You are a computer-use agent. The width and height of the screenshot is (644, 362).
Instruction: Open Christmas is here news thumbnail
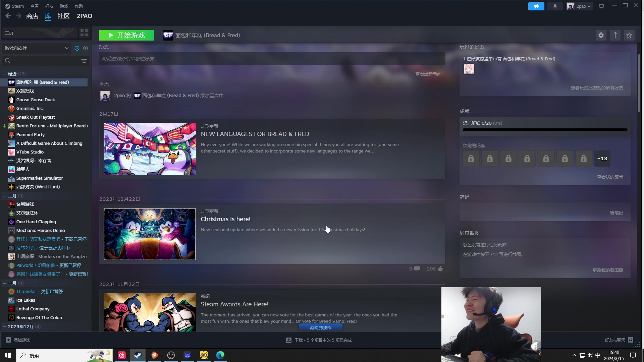click(x=150, y=234)
